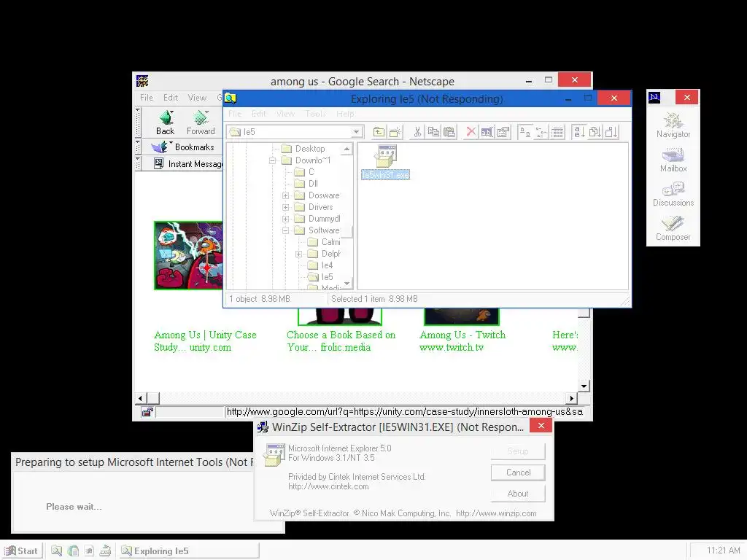747x560 pixels.
Task: Click the Copy icon in Explorer toolbar
Action: 433,132
